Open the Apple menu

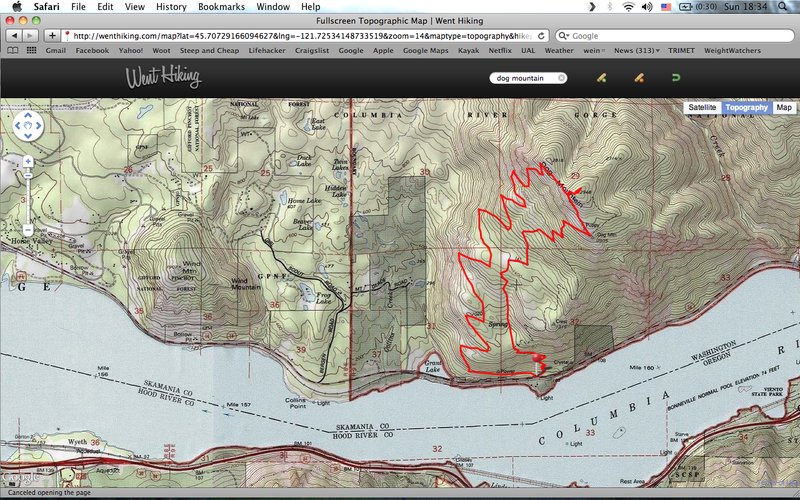click(17, 7)
